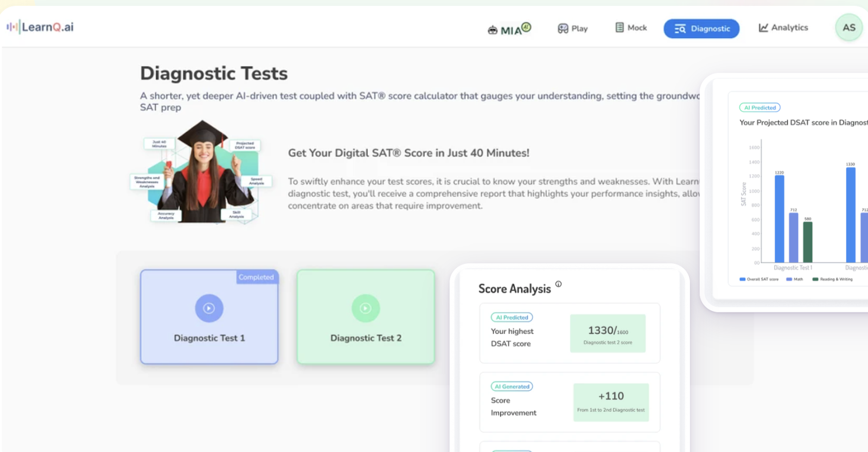Screen dimensions: 868x452
Task: Click the graduate student illustration
Action: 202,171
